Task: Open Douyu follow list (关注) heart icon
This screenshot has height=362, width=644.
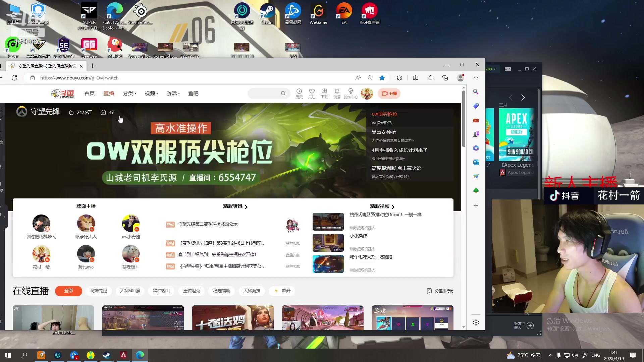Action: (x=312, y=93)
